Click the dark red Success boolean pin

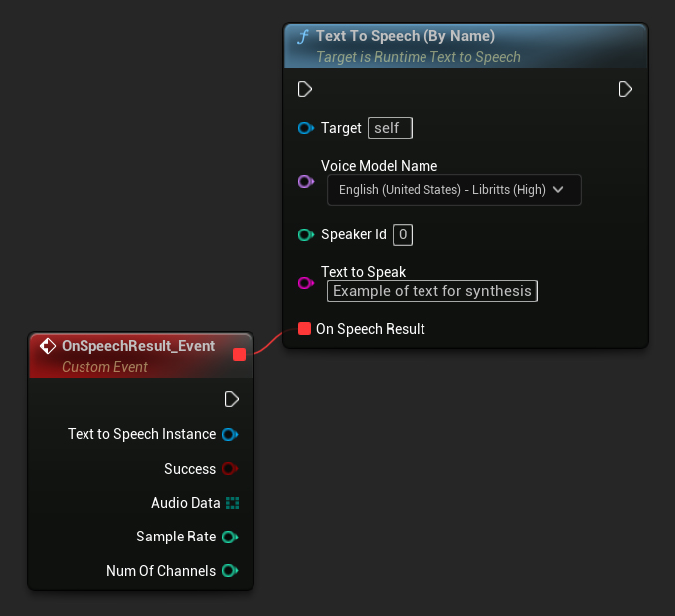pyautogui.click(x=229, y=469)
